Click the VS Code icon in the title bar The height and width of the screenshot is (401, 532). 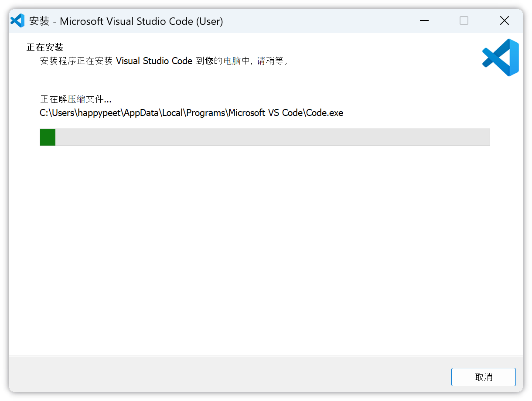coord(17,21)
